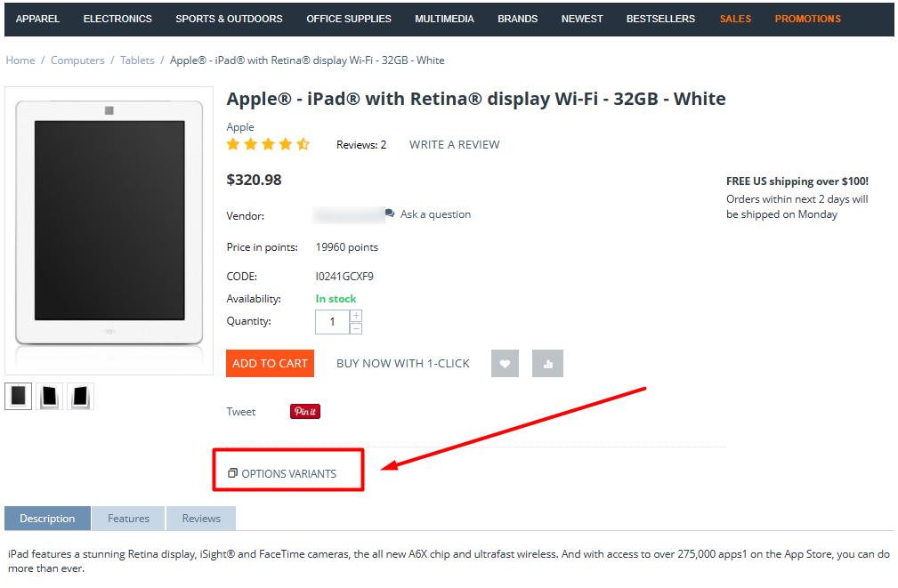The image size is (898, 588).
Task: Choose Buy Now With 1-Click
Action: tap(403, 364)
